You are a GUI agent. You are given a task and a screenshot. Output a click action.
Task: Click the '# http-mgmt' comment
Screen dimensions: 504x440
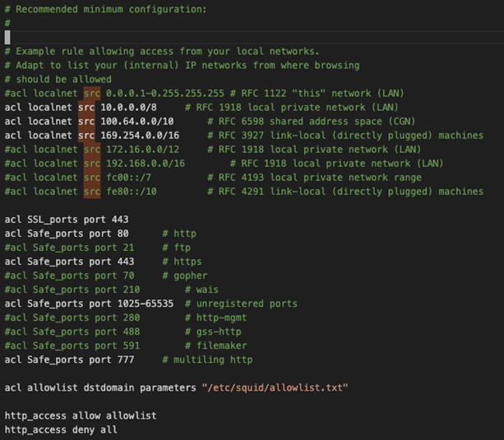216,317
